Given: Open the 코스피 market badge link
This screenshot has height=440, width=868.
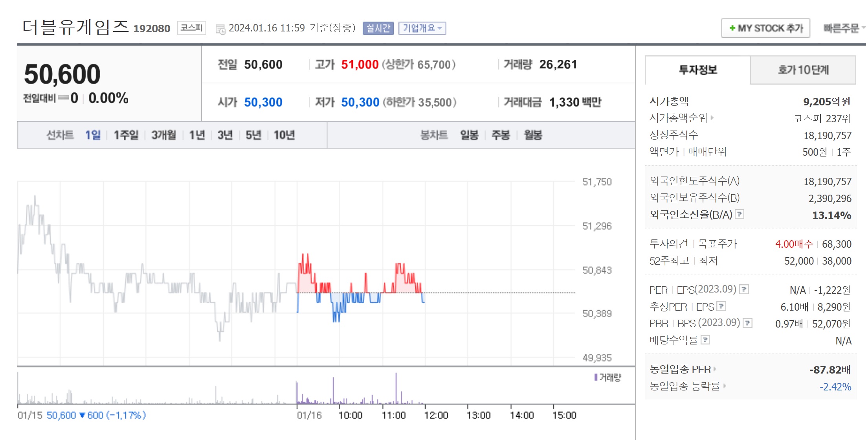Looking at the screenshot, I should 191,28.
